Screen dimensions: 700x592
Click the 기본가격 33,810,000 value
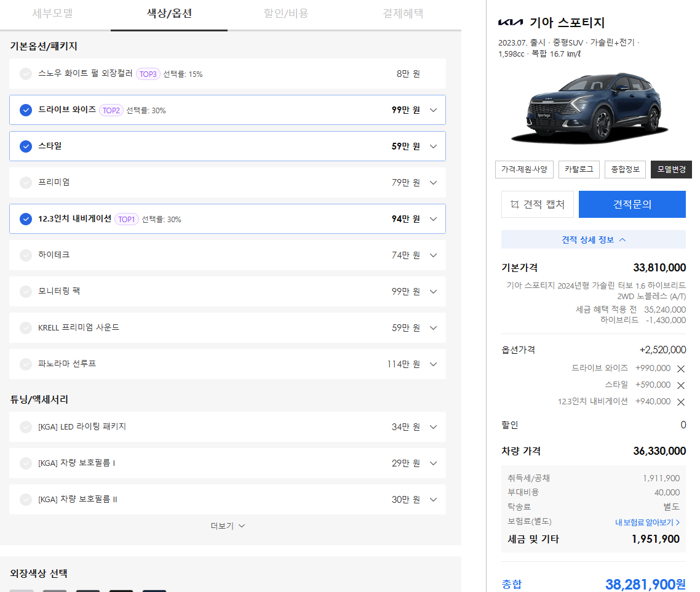[x=659, y=268]
